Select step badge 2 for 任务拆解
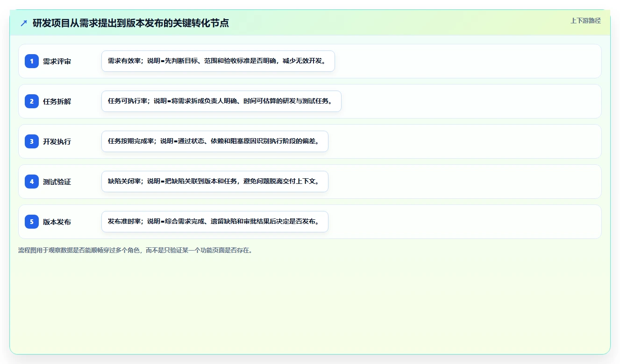 (32, 101)
